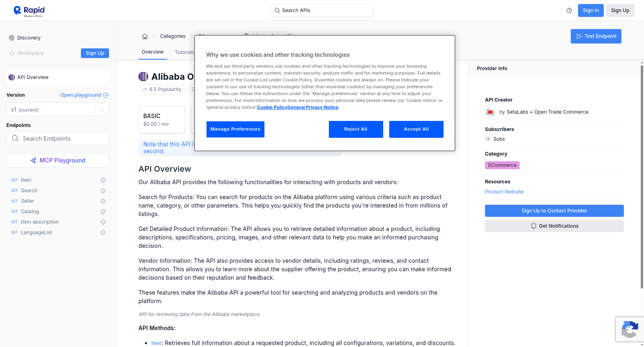
Task: Click Accept All cookies
Action: 416,129
